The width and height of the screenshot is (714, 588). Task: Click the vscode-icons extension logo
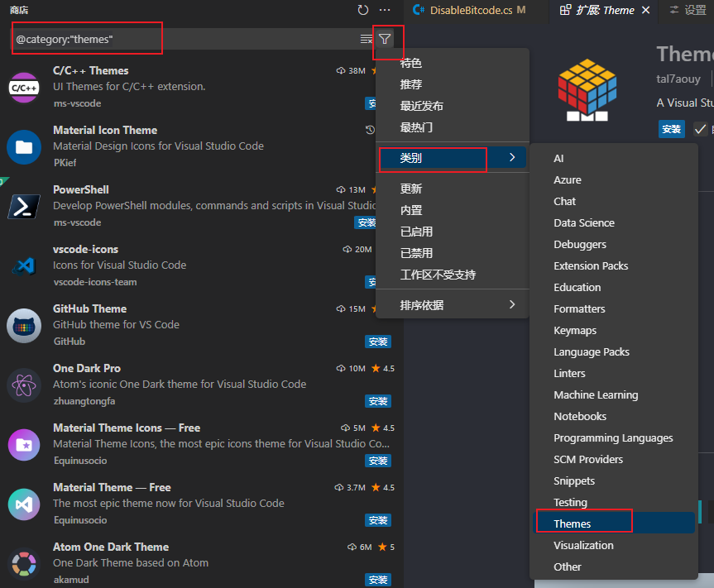tap(24, 265)
